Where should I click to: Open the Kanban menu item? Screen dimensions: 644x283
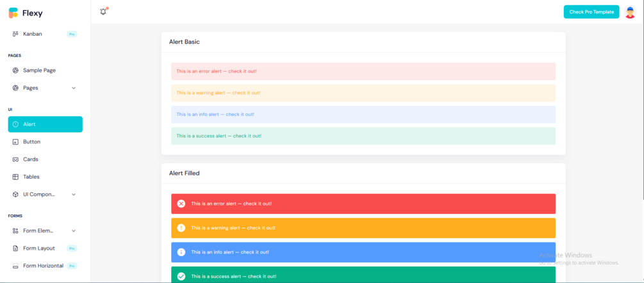(x=45, y=34)
